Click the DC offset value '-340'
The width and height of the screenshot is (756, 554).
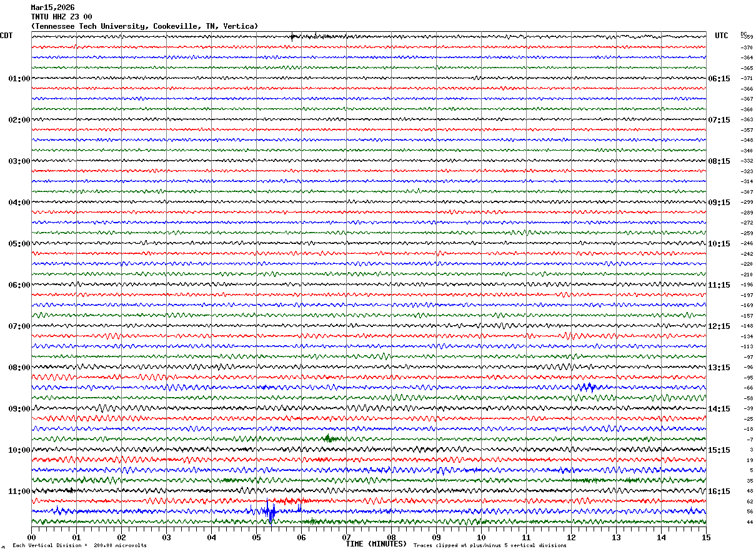point(747,151)
